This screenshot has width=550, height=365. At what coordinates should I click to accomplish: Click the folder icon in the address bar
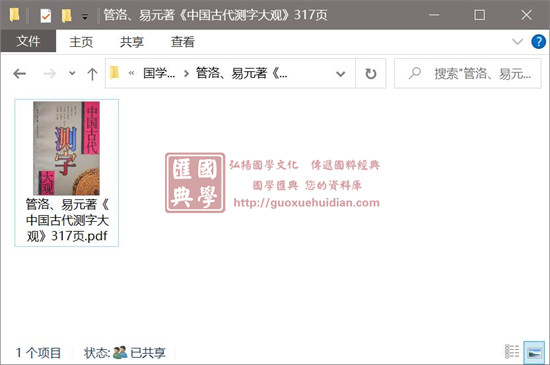click(x=114, y=73)
